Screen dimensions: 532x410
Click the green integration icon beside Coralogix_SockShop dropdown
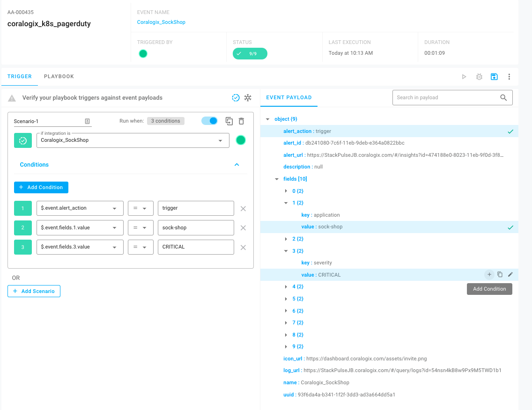(x=23, y=140)
